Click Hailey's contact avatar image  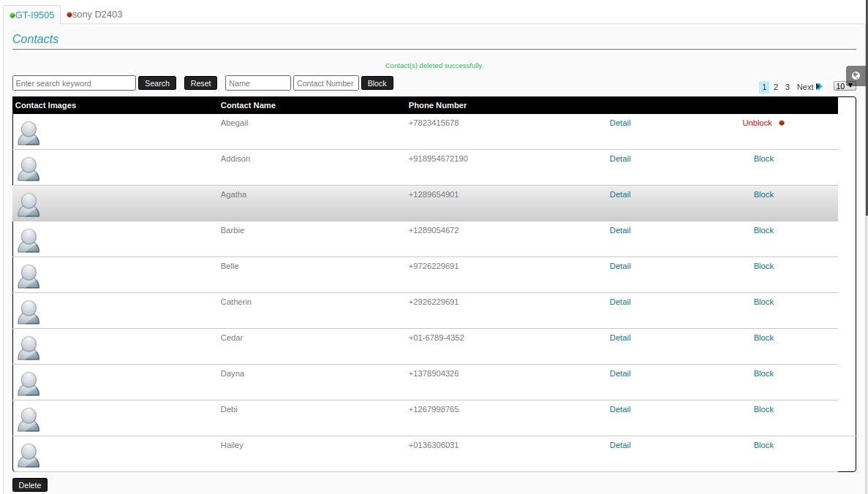[x=29, y=455]
